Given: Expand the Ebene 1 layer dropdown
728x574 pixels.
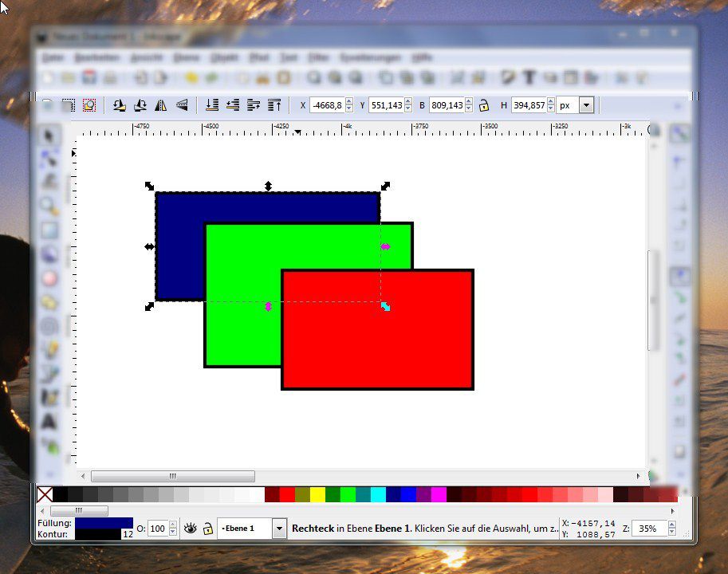Looking at the screenshot, I should [x=279, y=528].
